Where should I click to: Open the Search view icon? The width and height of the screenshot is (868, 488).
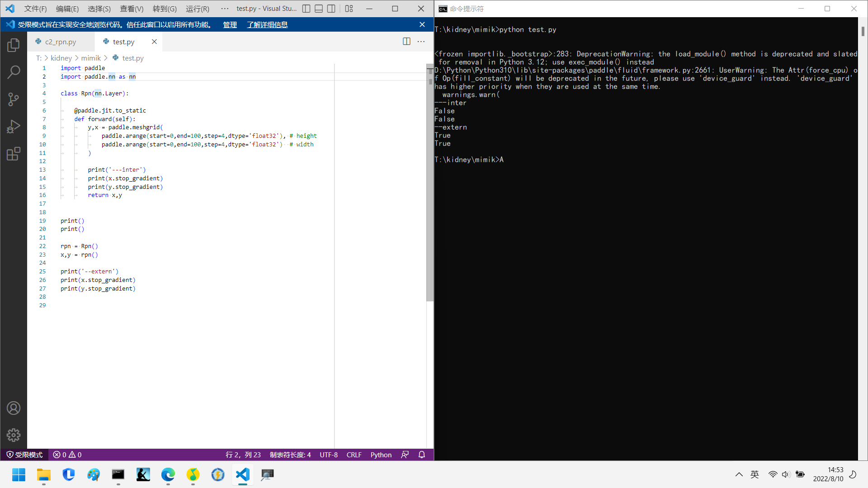click(14, 72)
